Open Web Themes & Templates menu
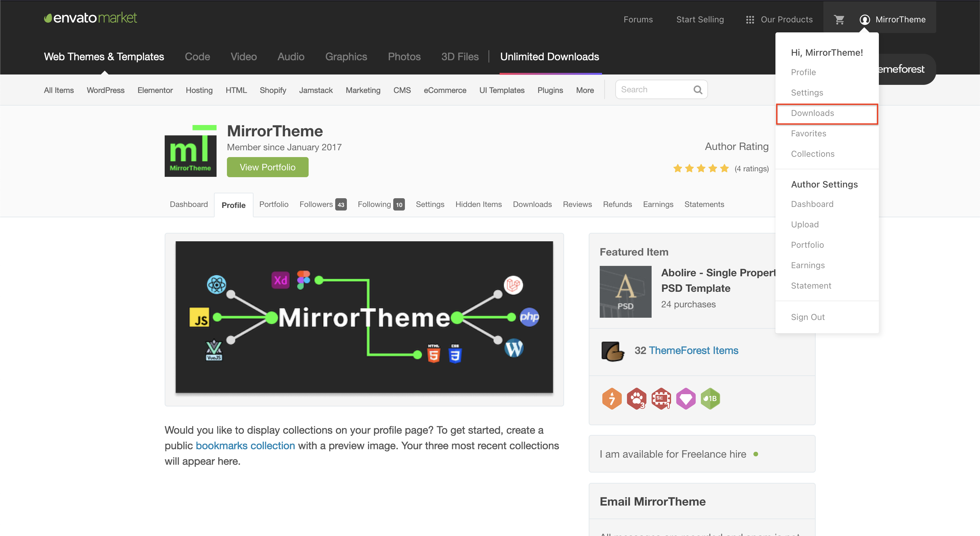 104,57
